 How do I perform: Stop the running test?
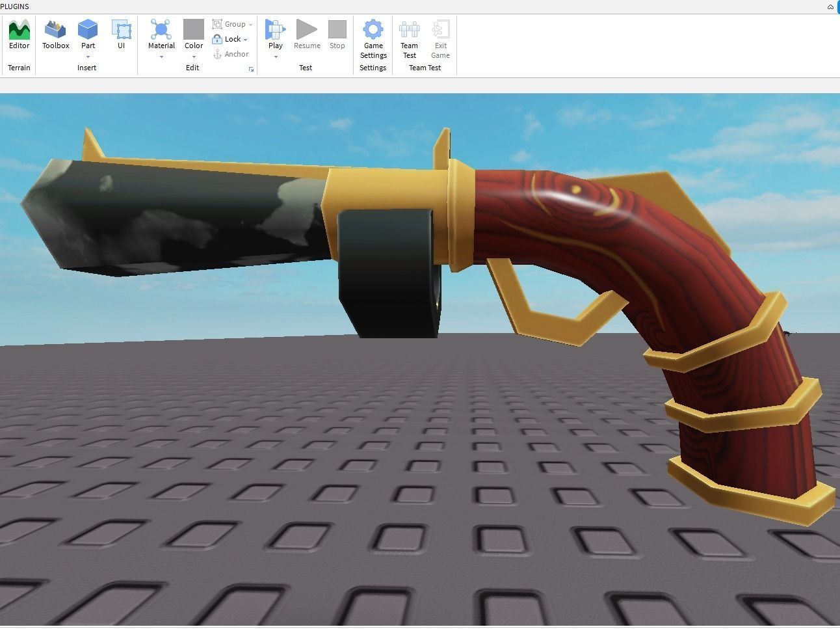click(x=337, y=34)
